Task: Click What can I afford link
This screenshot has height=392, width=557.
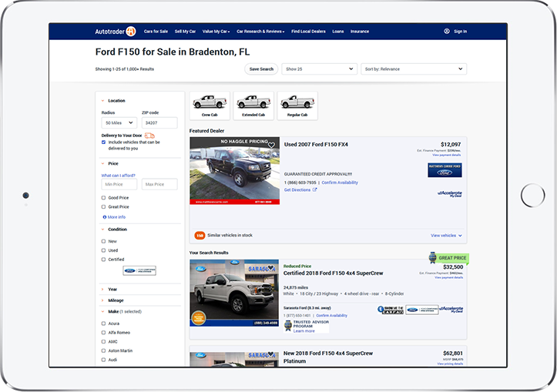Action: click(119, 176)
